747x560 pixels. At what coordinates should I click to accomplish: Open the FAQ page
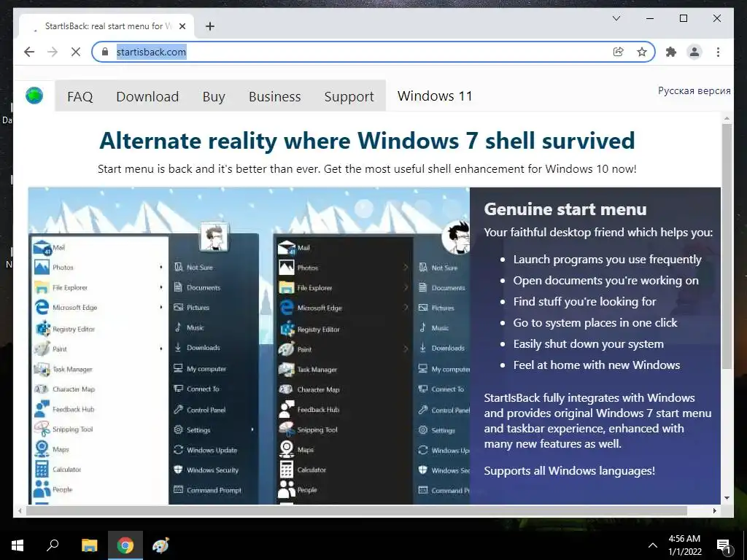(x=80, y=96)
